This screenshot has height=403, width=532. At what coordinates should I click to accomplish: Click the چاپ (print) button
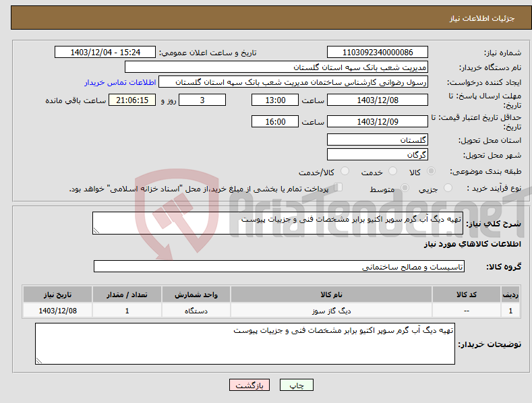pyautogui.click(x=296, y=385)
